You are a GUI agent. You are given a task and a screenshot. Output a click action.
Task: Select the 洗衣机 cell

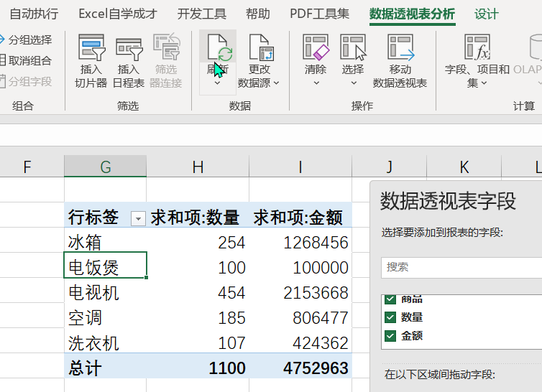tap(106, 340)
